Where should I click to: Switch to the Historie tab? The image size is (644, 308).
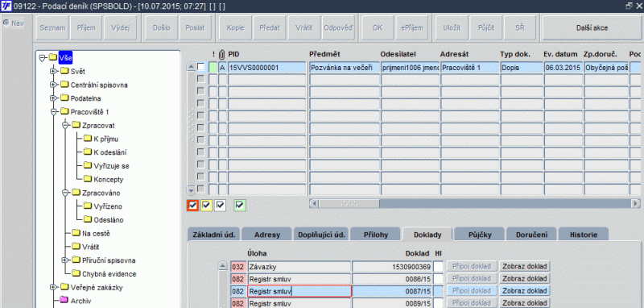[583, 235]
